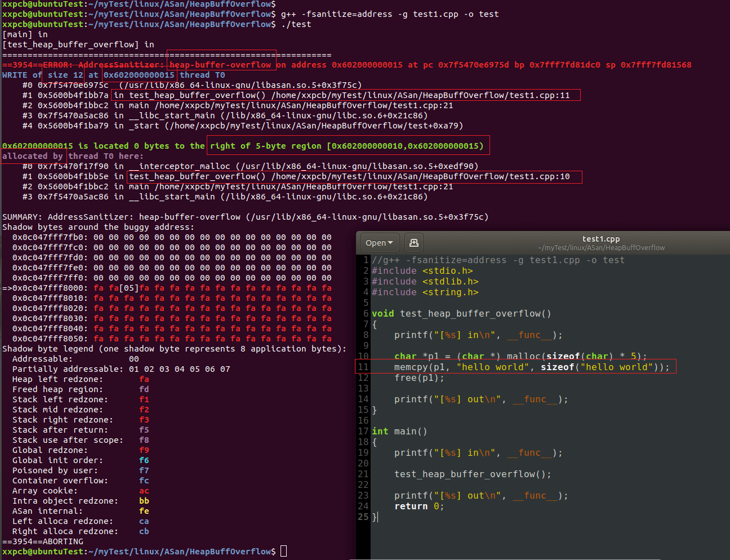Click stack frame #2 main test1.cpp:21 after WRITE

tap(238, 105)
